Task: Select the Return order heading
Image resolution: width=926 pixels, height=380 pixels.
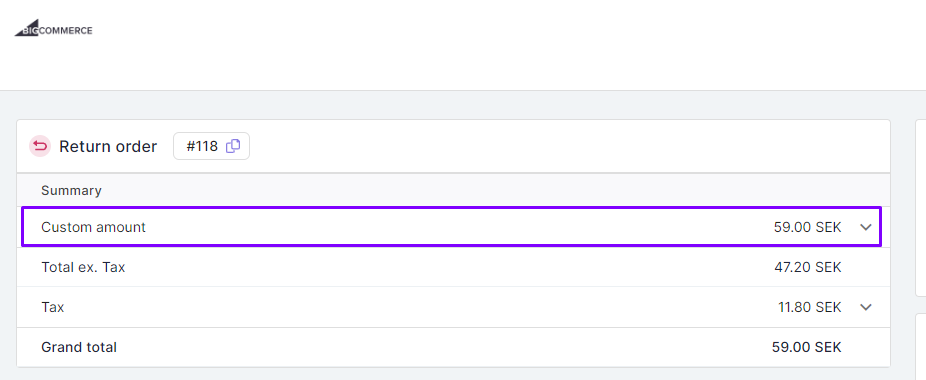Action: [x=108, y=147]
